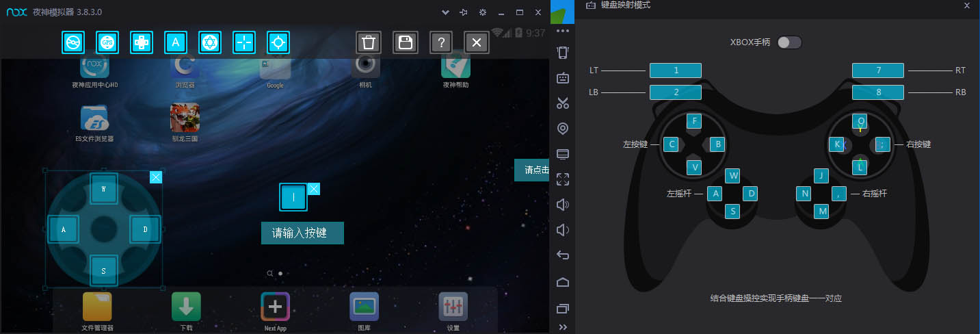Viewport: 980px width, 334px height.
Task: Remove the D-pad control with its X
Action: (156, 177)
